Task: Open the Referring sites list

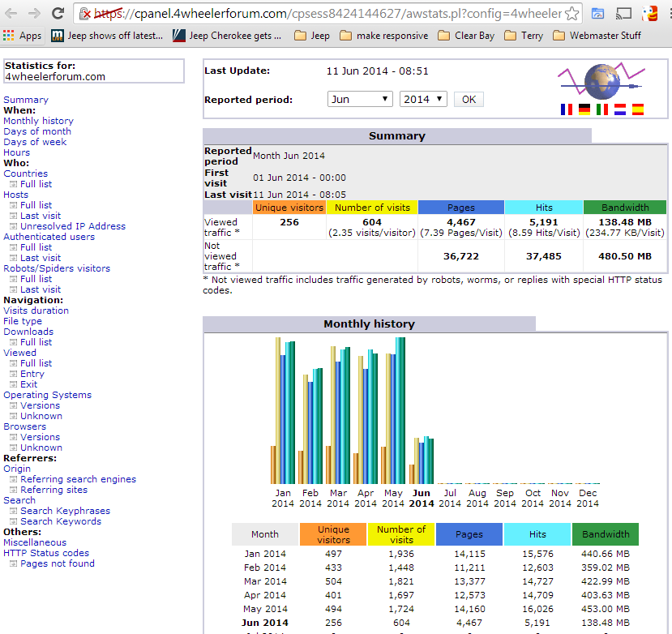Action: click(54, 490)
